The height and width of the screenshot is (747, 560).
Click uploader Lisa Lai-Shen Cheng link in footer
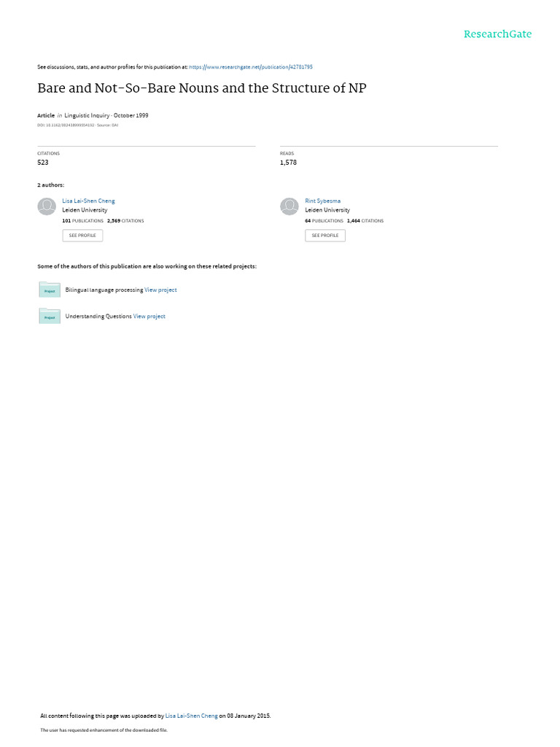pos(192,716)
